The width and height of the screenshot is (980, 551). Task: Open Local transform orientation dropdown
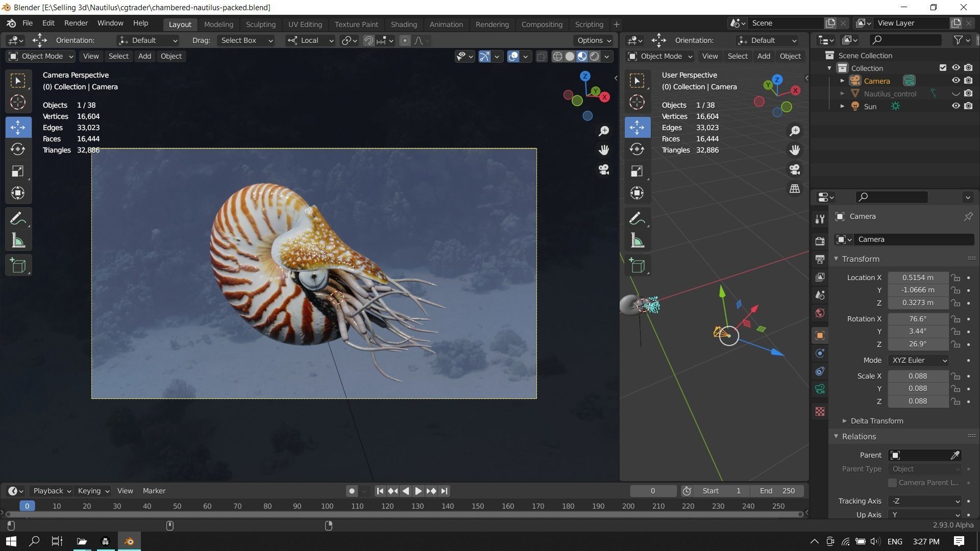[x=310, y=40]
